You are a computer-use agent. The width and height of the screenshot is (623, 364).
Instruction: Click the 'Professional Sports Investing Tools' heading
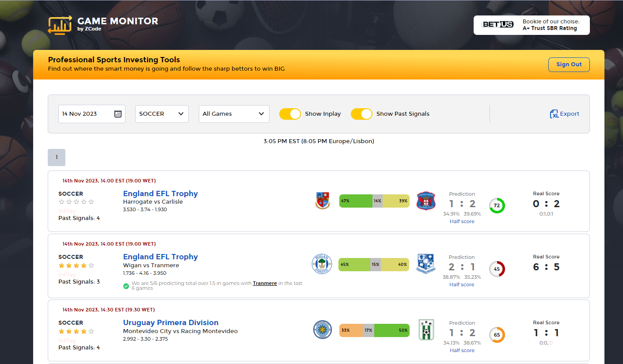pyautogui.click(x=114, y=60)
